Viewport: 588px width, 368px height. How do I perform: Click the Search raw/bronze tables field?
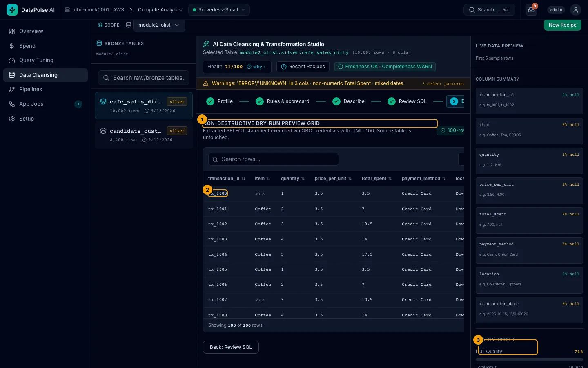point(144,78)
